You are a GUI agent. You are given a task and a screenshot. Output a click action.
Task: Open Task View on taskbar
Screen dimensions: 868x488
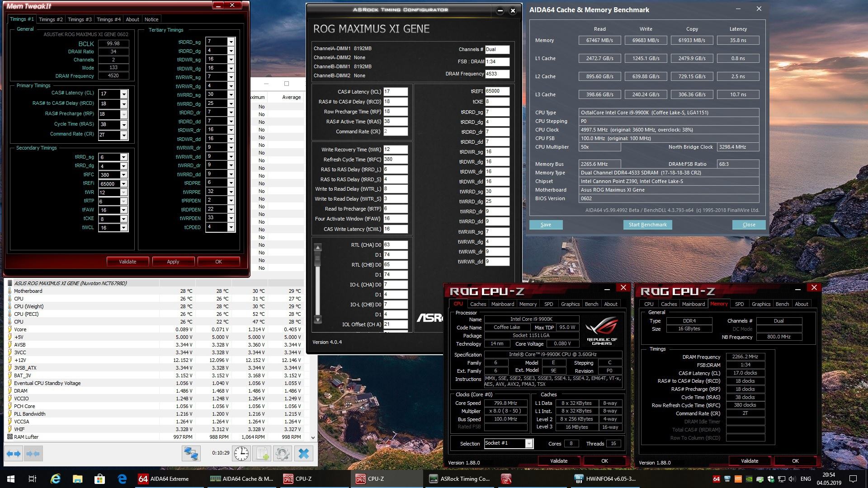coord(33,479)
